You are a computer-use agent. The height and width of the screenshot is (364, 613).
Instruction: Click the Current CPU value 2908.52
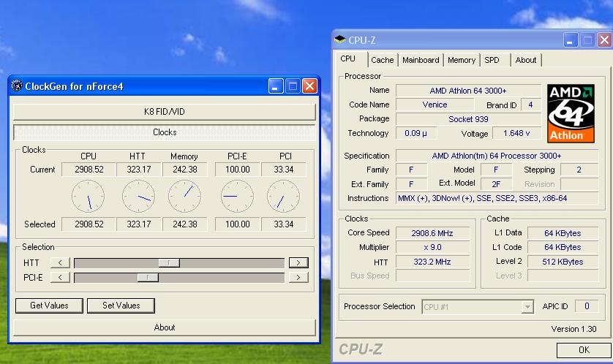pyautogui.click(x=89, y=170)
